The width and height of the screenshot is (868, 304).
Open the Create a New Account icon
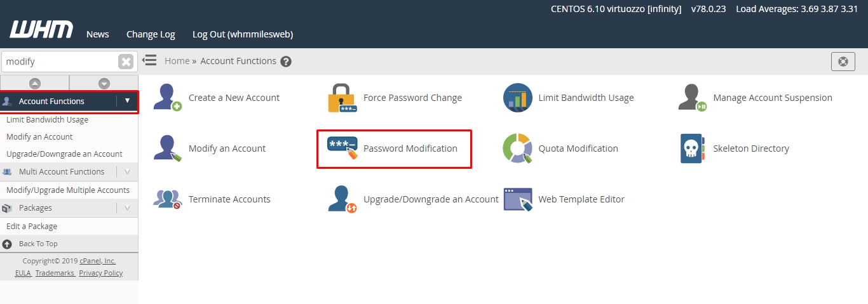(168, 98)
